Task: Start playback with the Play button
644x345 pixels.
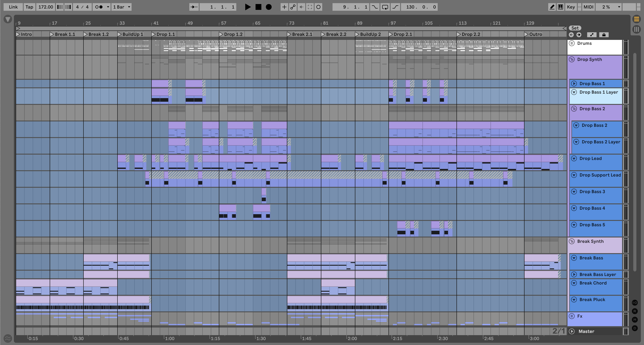Action: pos(247,7)
